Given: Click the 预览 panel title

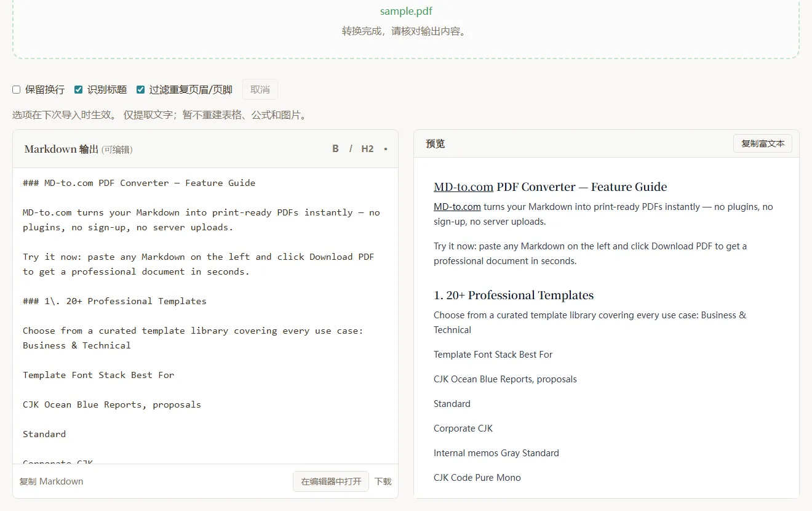Looking at the screenshot, I should click(x=436, y=143).
